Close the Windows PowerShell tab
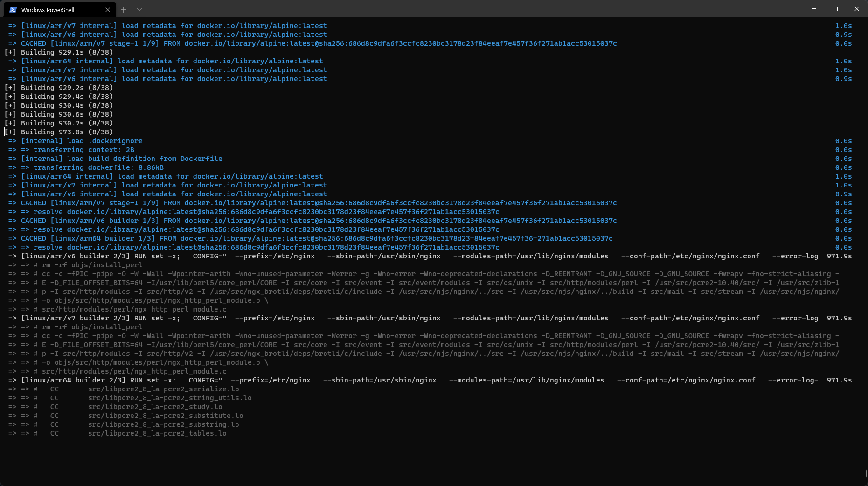The width and height of the screenshot is (868, 486). point(108,10)
